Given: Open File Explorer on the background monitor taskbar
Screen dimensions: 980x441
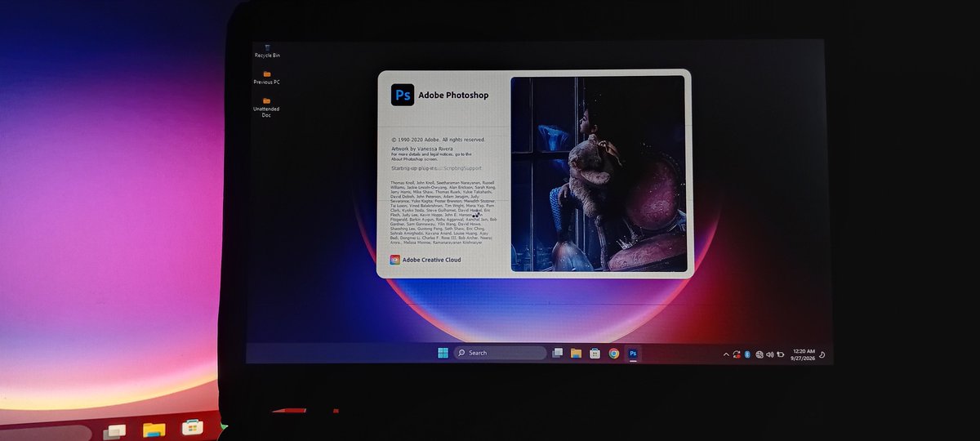Looking at the screenshot, I should (x=154, y=429).
